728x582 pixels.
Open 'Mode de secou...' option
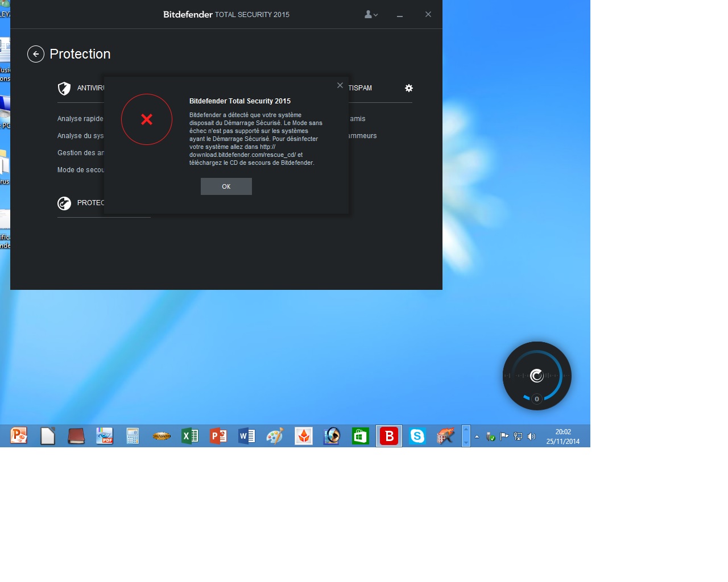coord(80,170)
